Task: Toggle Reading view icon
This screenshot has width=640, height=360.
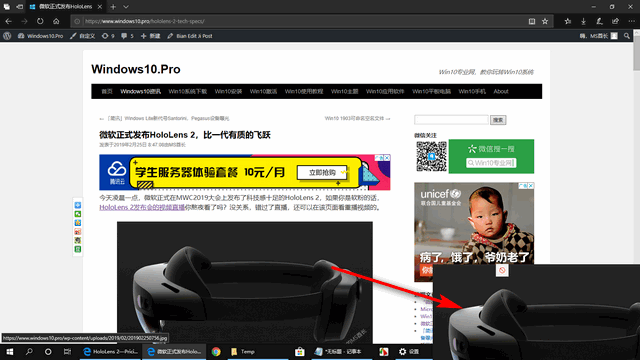Action: pos(532,21)
